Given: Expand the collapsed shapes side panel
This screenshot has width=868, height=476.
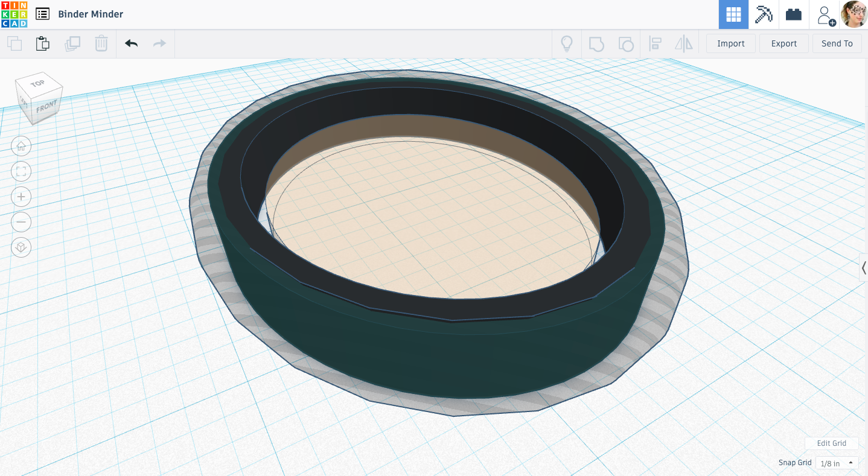Looking at the screenshot, I should tap(864, 268).
